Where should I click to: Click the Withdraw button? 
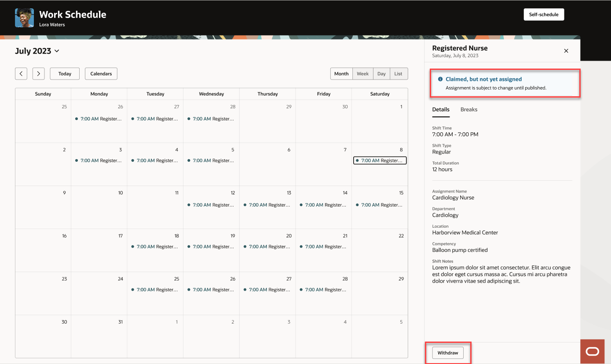click(x=448, y=353)
